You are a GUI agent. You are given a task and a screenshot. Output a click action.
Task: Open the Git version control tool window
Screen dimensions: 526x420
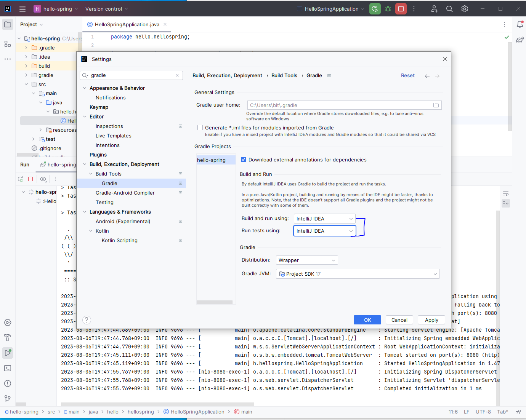pos(8,399)
